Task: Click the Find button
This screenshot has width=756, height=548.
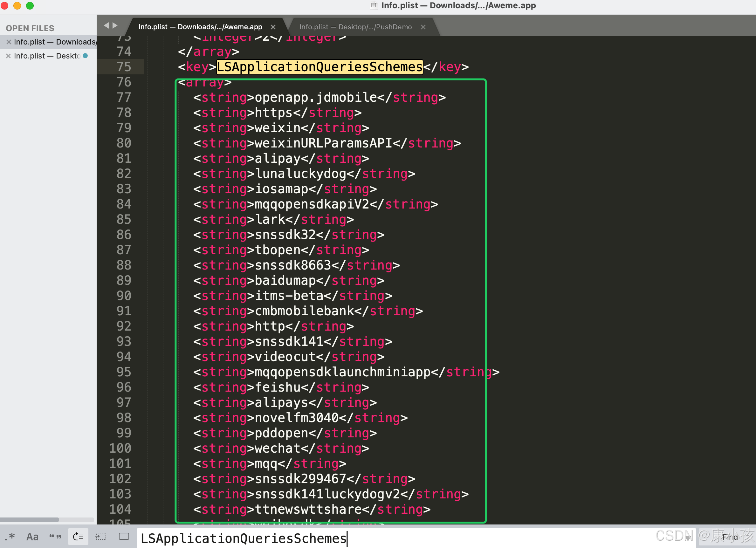Action: [x=729, y=537]
